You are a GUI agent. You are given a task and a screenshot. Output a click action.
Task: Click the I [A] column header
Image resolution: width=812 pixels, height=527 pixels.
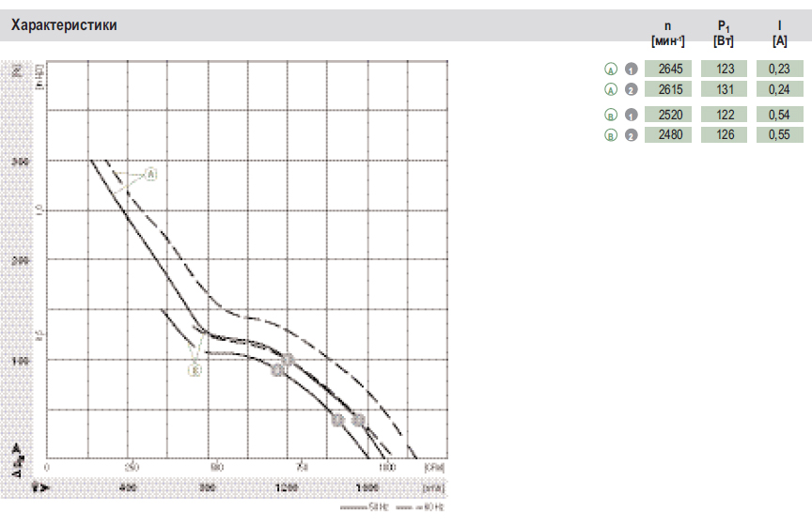[779, 34]
